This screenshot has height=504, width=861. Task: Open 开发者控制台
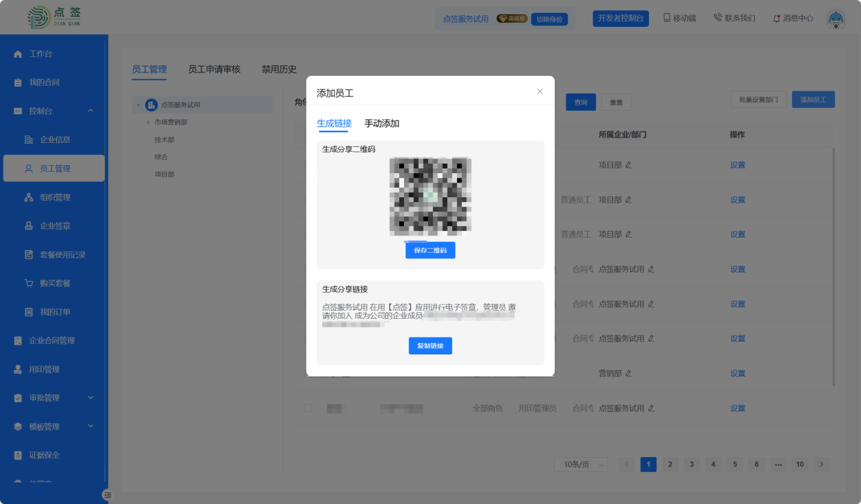[x=621, y=18]
